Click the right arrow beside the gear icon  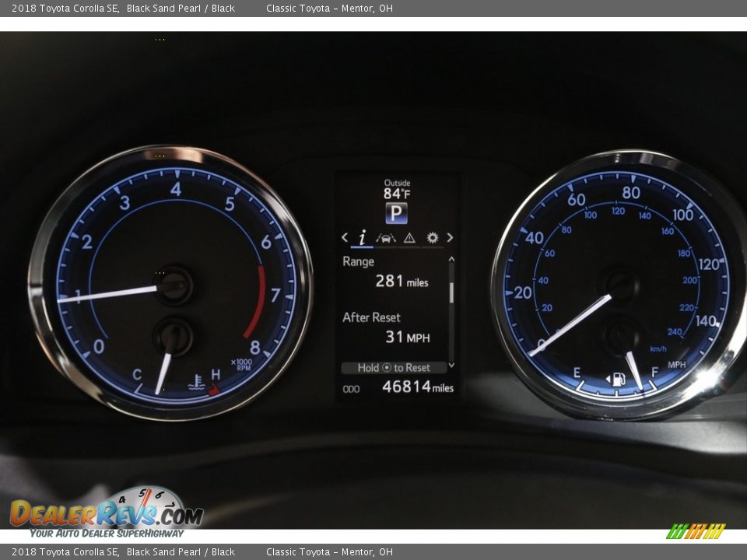click(450, 238)
